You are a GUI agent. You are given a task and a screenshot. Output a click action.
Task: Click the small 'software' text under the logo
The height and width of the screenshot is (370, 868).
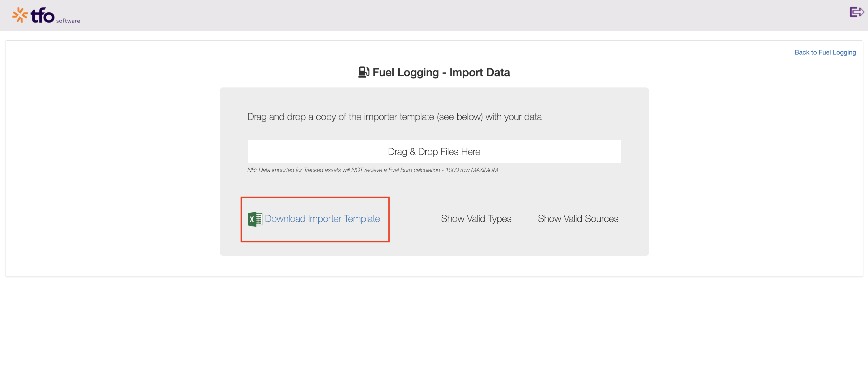pyautogui.click(x=68, y=21)
